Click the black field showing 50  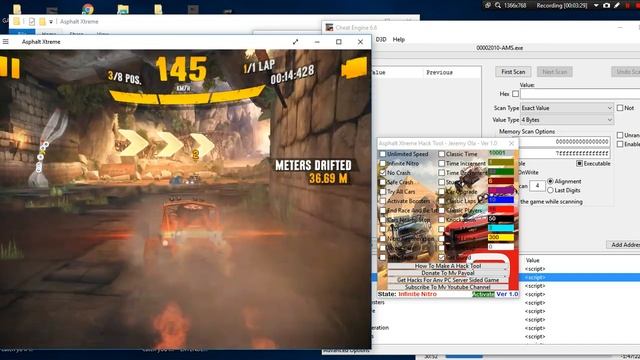click(501, 218)
